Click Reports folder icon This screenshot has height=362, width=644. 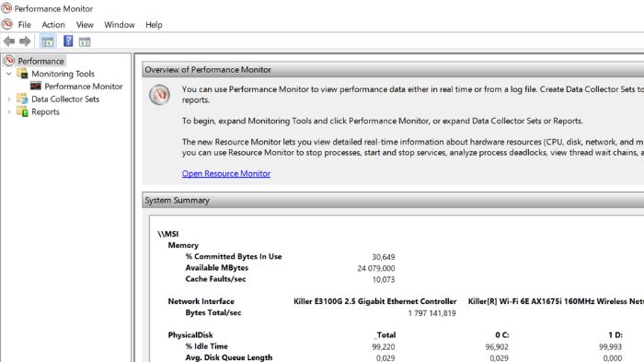pos(22,111)
